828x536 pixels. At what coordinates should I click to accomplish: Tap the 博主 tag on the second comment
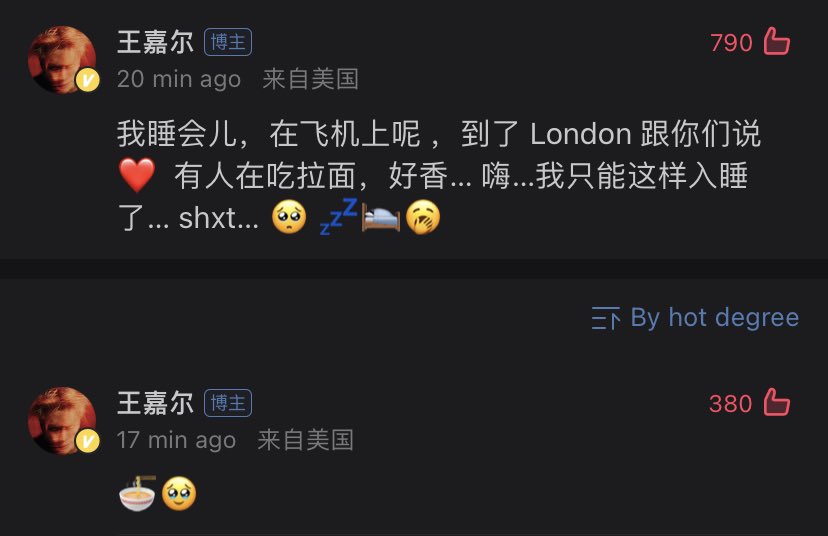click(228, 403)
